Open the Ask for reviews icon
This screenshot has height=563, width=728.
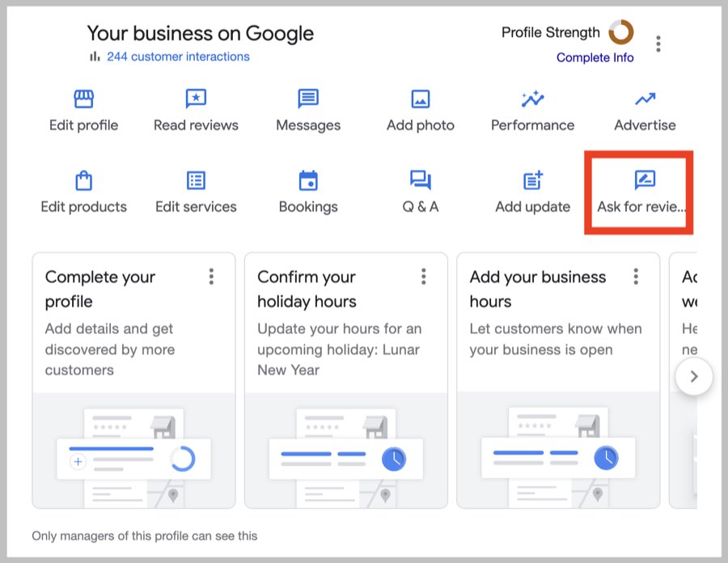[x=645, y=180]
